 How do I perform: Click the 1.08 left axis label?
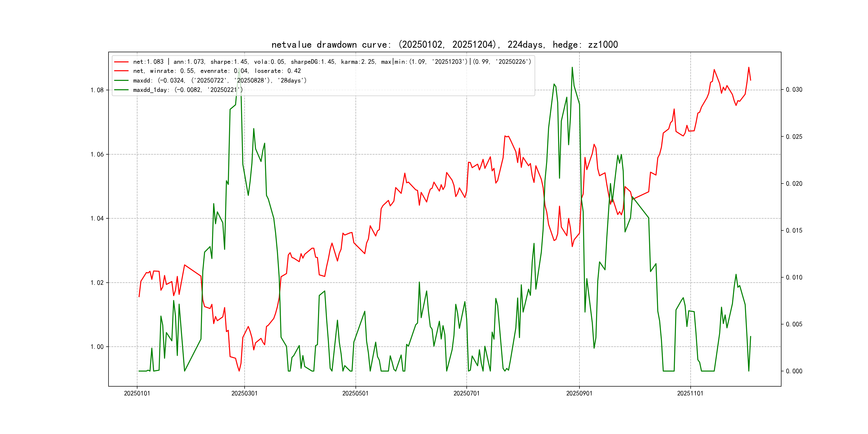pyautogui.click(x=97, y=90)
